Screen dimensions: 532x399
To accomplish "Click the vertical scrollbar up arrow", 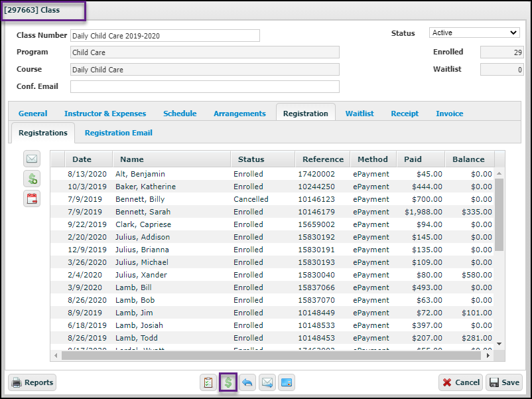I will click(499, 173).
